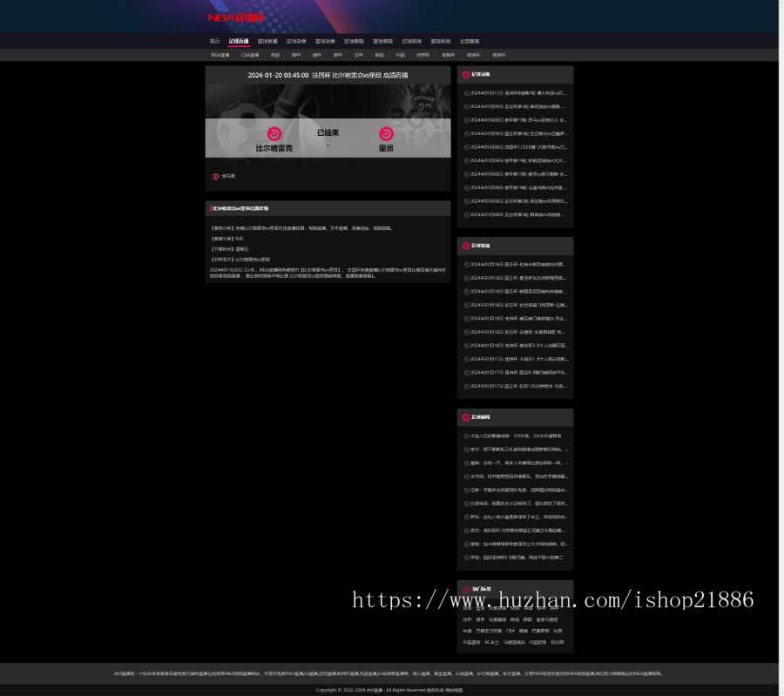Click the NBA直播网 site logo
The width and height of the screenshot is (784, 696).
click(x=235, y=17)
